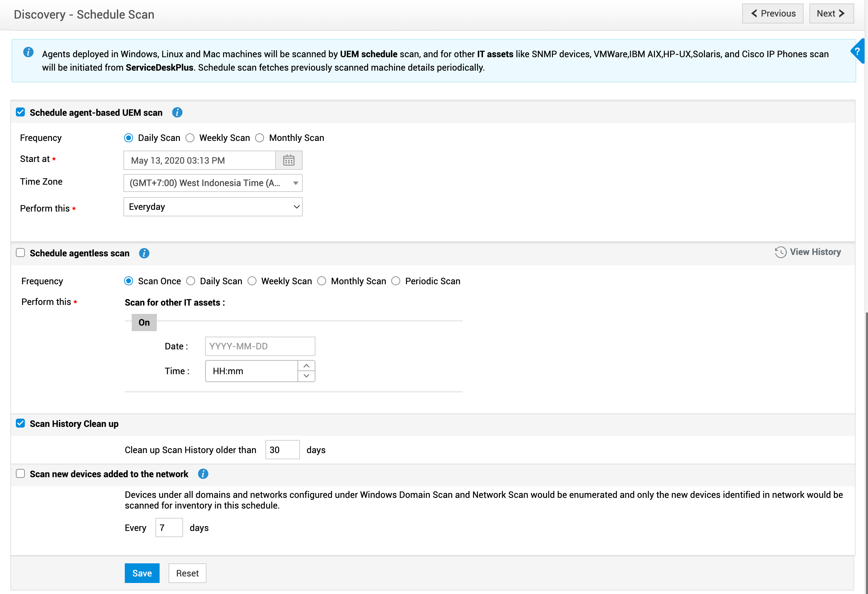
Task: Click the Save button
Action: click(142, 573)
